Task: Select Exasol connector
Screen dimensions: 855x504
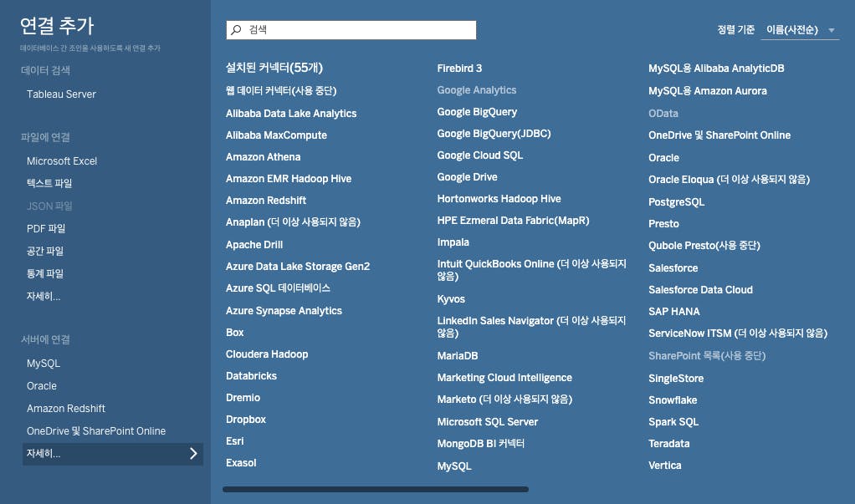Action: tap(240, 463)
